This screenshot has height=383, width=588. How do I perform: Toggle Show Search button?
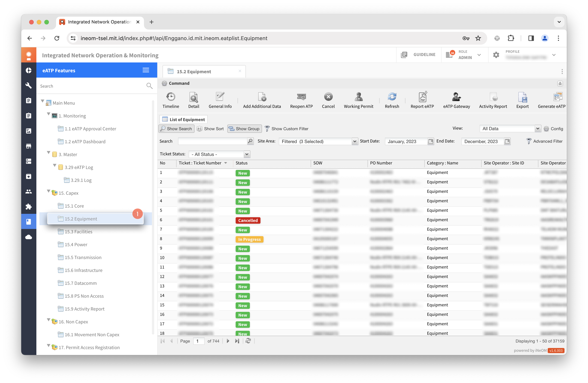tap(176, 128)
